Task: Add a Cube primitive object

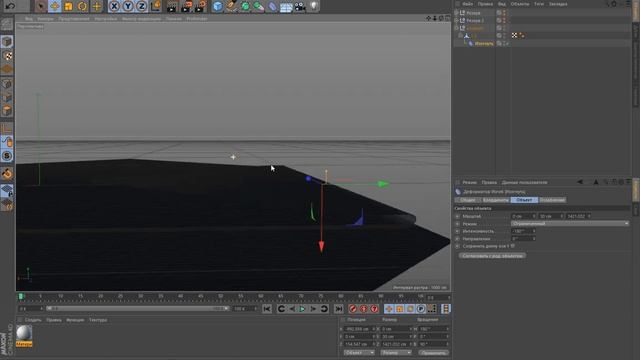Action: coord(218,6)
